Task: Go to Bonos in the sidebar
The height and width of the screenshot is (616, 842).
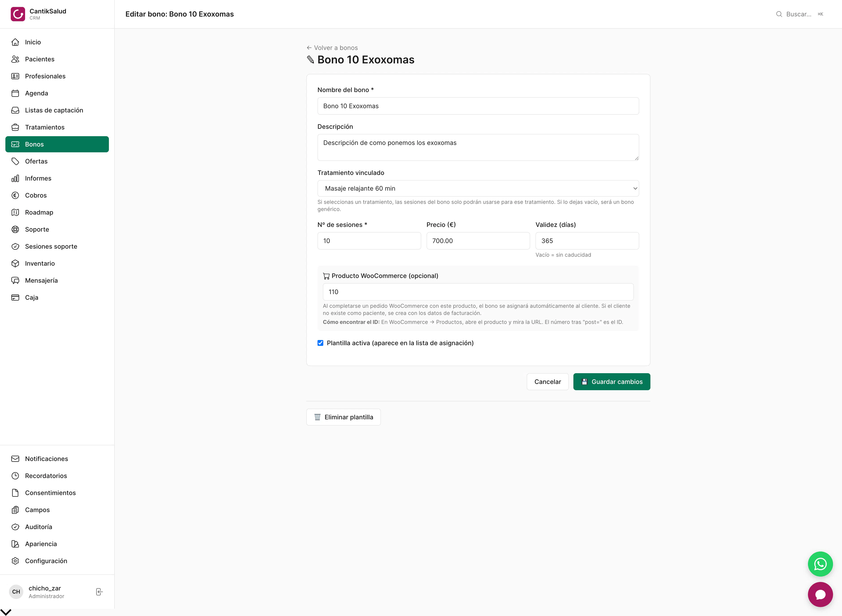Action: (57, 144)
